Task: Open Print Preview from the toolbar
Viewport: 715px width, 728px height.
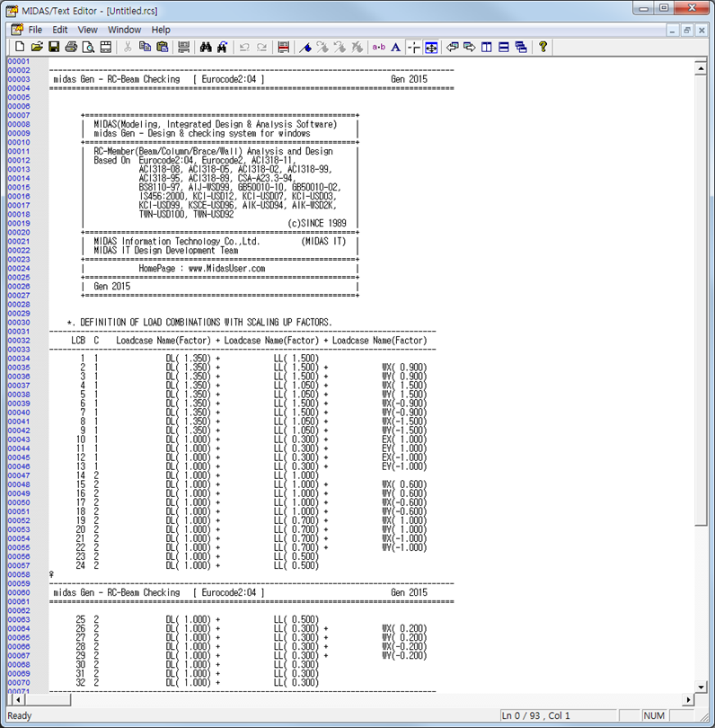Action: (88, 47)
